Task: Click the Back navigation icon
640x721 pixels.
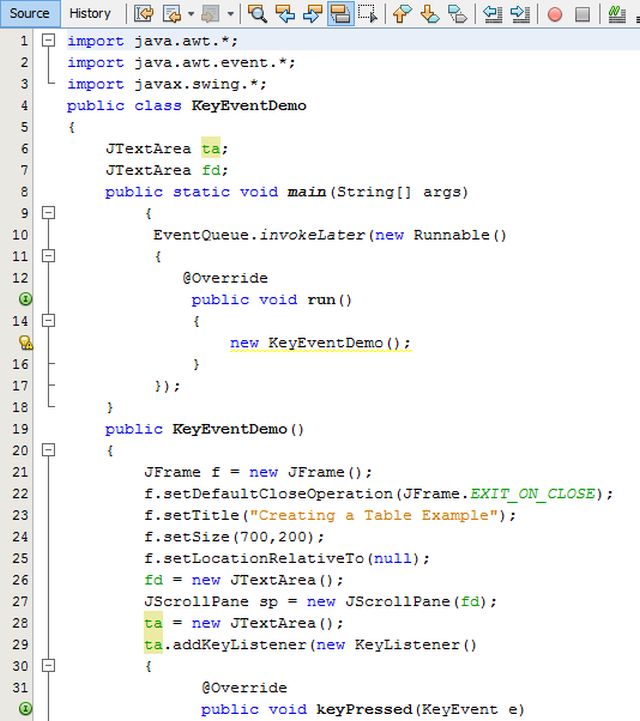Action: (172, 13)
